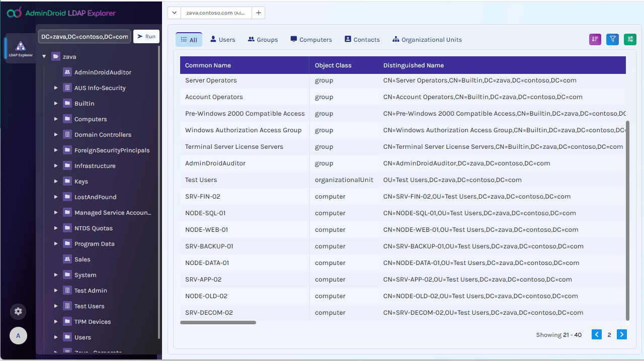Open the Organizational Units tab

(427, 39)
